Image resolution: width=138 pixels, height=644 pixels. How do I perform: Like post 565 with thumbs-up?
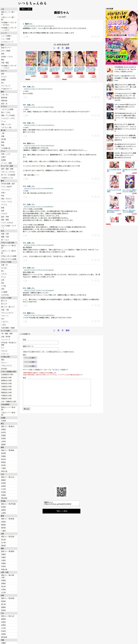click(x=24, y=97)
